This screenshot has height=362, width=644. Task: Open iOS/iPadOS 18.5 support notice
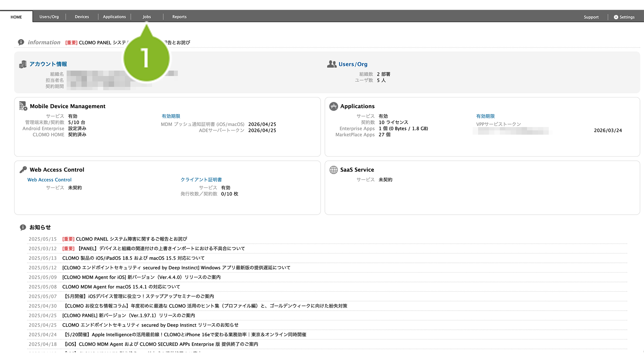[133, 258]
